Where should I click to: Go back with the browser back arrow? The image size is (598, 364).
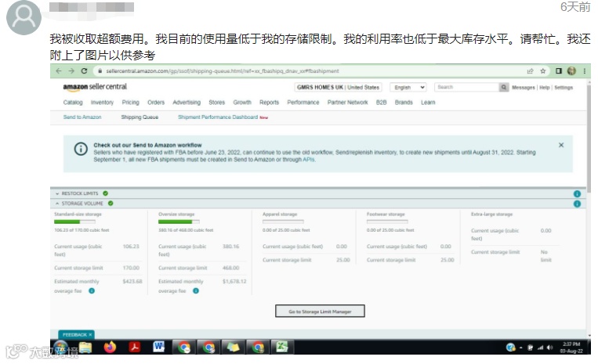coord(58,70)
